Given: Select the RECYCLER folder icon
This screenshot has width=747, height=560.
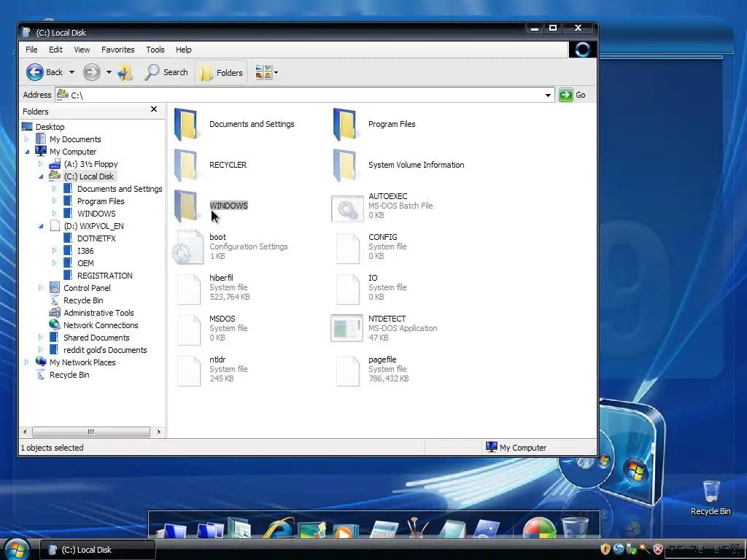Looking at the screenshot, I should [186, 166].
